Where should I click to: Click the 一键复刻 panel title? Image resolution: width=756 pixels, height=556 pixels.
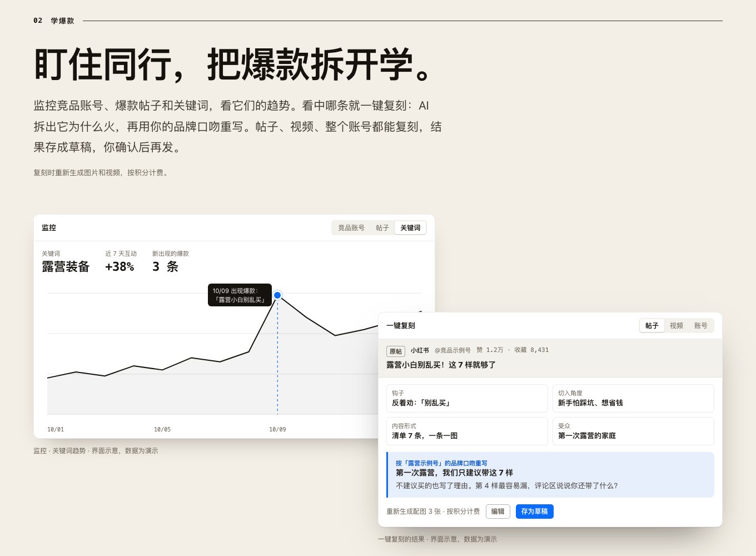(x=401, y=326)
